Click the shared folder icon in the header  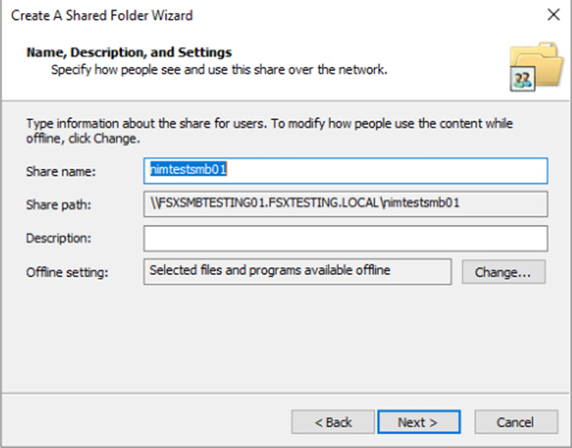point(537,66)
